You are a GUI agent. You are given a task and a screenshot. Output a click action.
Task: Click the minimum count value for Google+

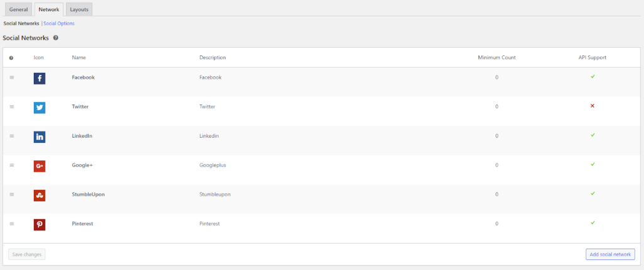[x=497, y=165]
